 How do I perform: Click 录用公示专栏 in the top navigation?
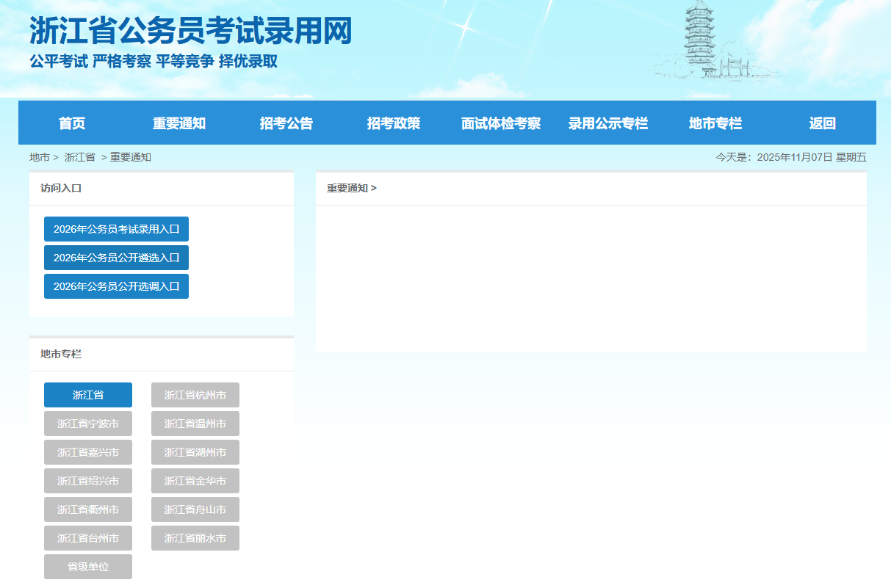click(608, 123)
